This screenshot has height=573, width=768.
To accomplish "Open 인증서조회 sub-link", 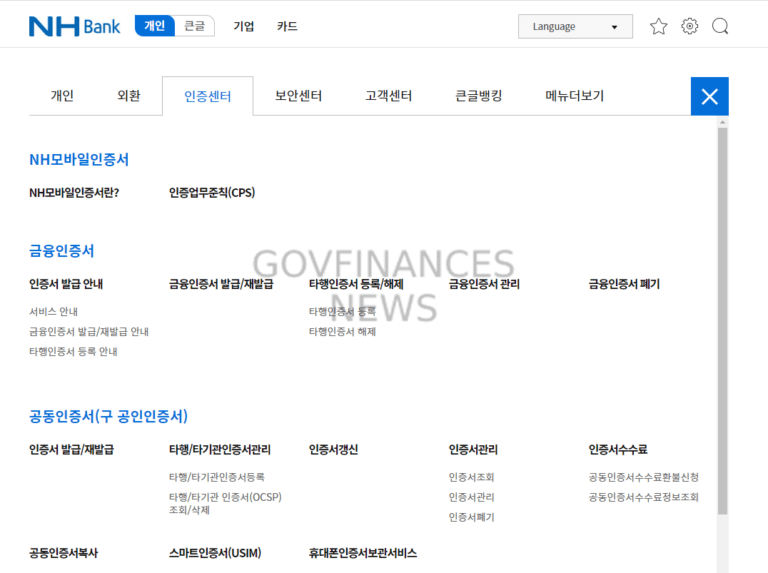I will point(472,477).
